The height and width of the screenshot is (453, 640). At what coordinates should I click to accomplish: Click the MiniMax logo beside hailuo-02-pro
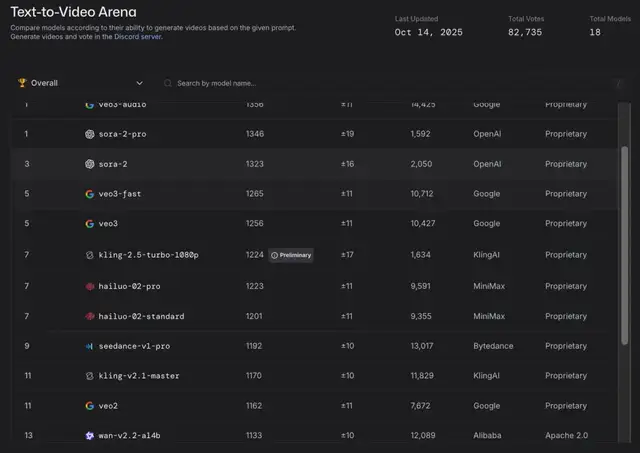tap(90, 286)
